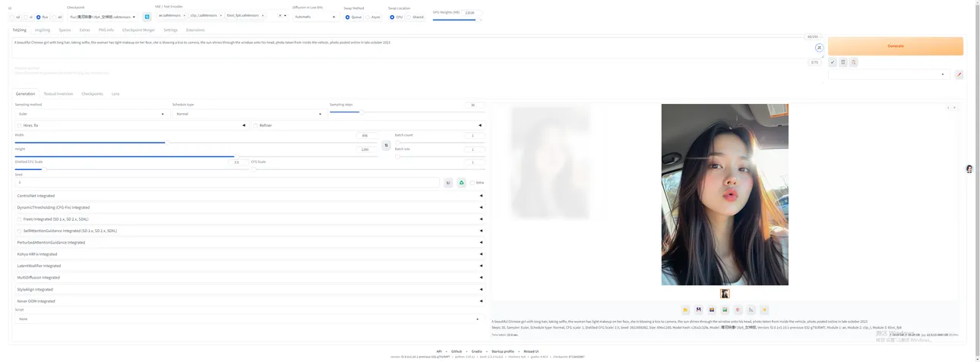Image resolution: width=980 pixels, height=362 pixels.
Task: Open the PNG Info tab
Action: coord(106,30)
